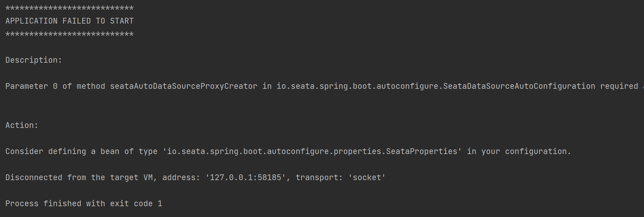Image resolution: width=644 pixels, height=217 pixels.
Task: Click the 'in your configuration.' text
Action: [519, 152]
